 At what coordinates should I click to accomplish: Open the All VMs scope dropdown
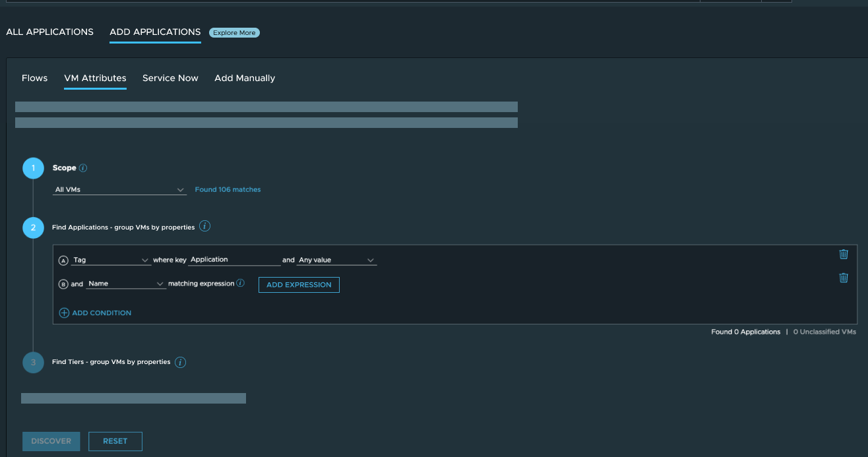coord(120,190)
